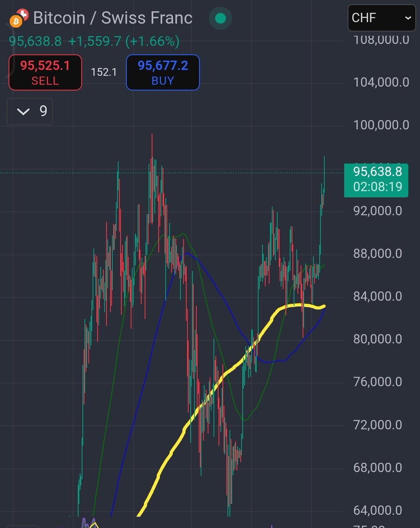The image size is (420, 528).
Task: Click the green market status indicator dot
Action: click(x=220, y=18)
